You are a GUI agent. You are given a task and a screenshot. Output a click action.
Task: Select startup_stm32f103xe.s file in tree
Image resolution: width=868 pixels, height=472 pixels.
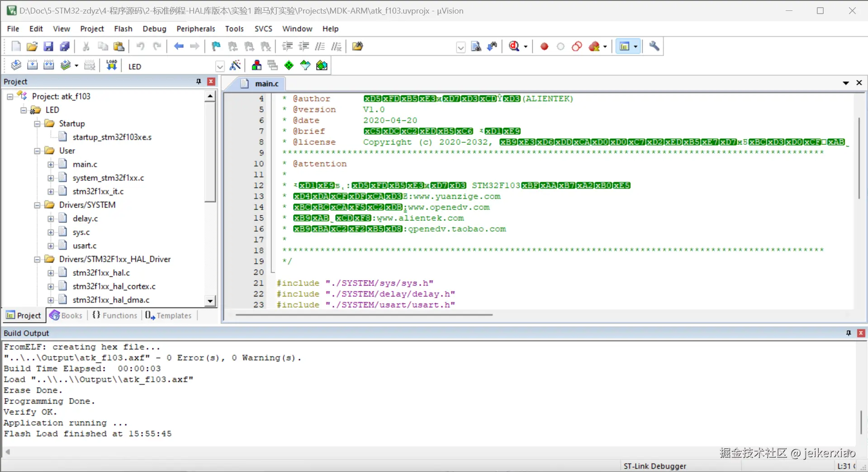click(x=112, y=137)
